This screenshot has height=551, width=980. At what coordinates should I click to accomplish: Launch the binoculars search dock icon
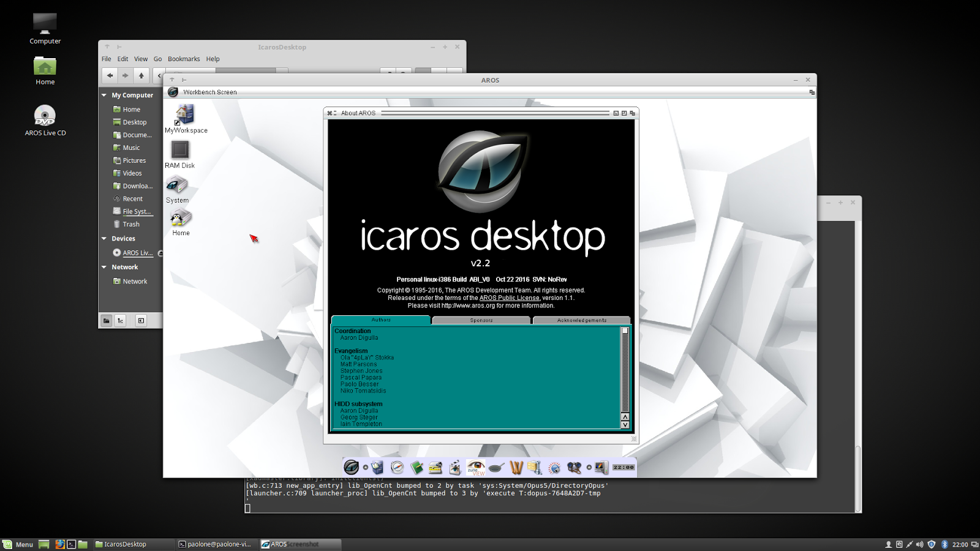coord(574,468)
